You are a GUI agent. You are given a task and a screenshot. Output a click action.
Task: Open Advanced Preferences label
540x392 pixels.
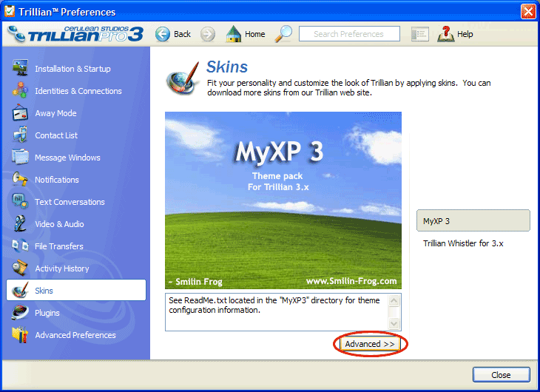click(x=75, y=335)
